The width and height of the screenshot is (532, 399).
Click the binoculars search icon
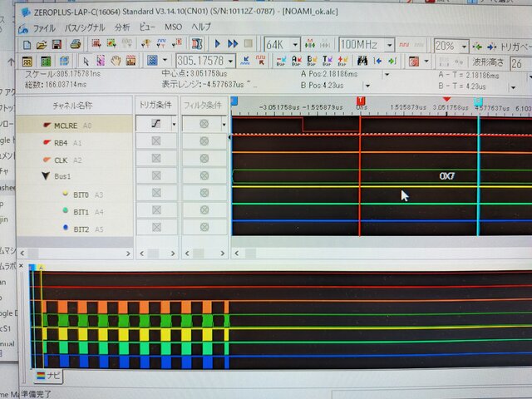363,61
